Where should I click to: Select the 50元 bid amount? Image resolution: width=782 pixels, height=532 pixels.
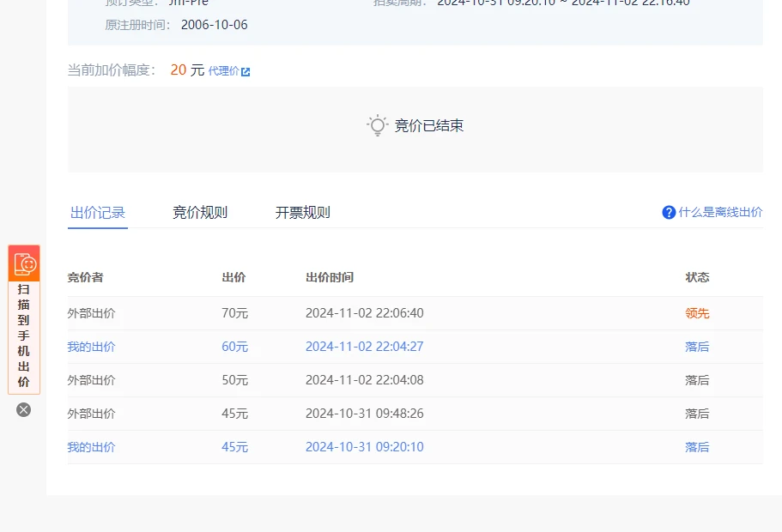click(x=235, y=380)
